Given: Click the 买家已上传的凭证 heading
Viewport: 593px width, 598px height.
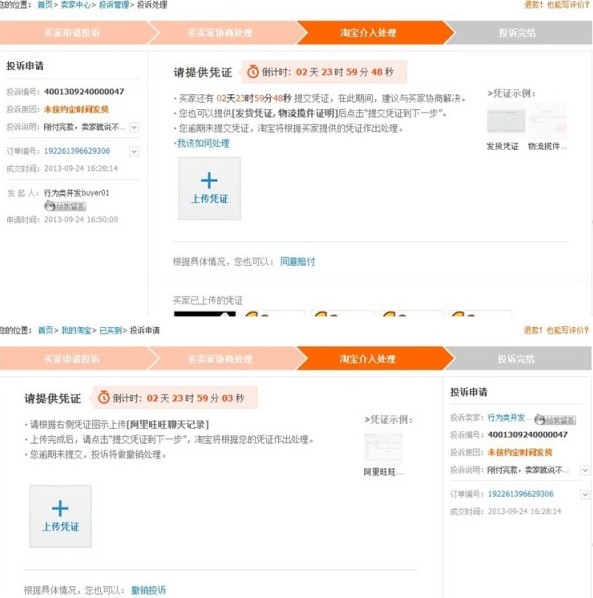Looking at the screenshot, I should 208,301.
